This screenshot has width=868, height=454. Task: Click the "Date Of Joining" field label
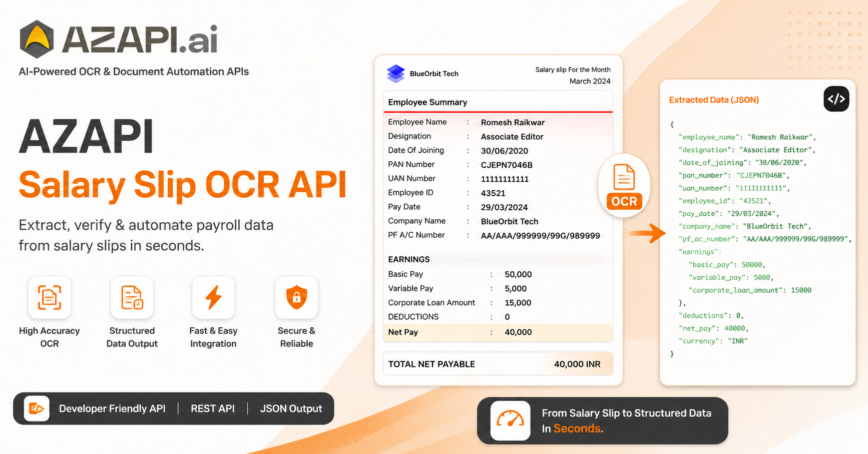tap(416, 150)
